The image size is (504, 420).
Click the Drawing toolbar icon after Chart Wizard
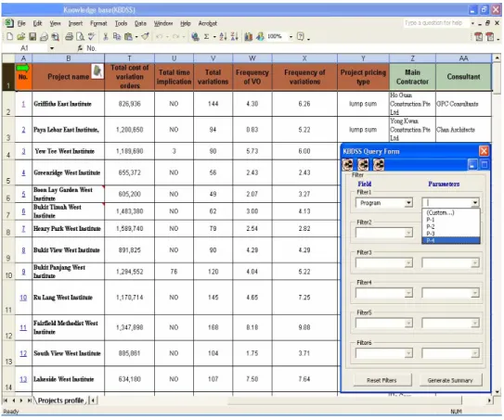tap(260, 36)
